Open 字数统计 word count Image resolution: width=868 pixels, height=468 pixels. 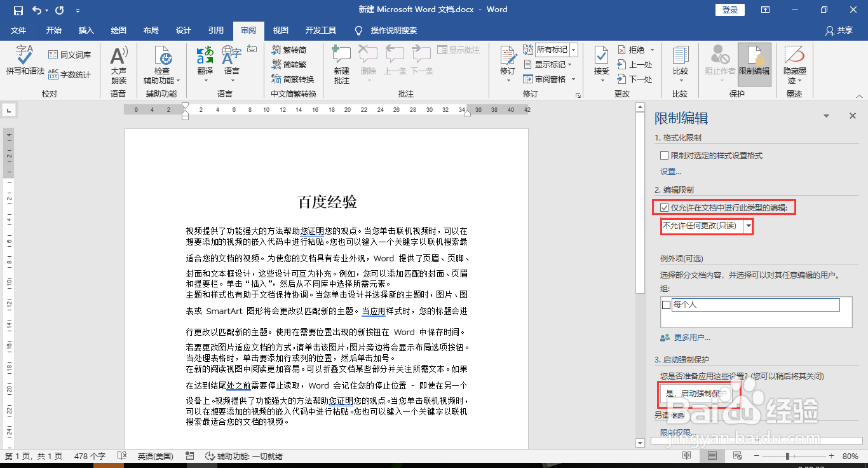tap(69, 74)
